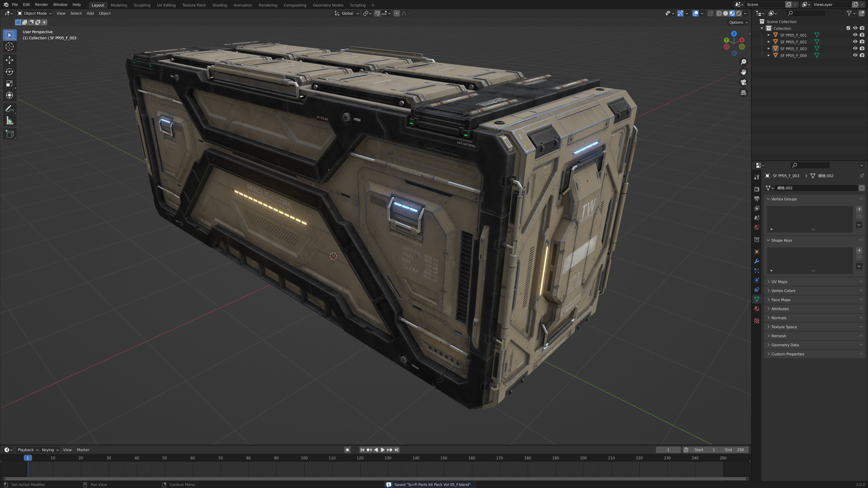Open the Particles properties tab
This screenshot has width=868, height=488.
757,271
